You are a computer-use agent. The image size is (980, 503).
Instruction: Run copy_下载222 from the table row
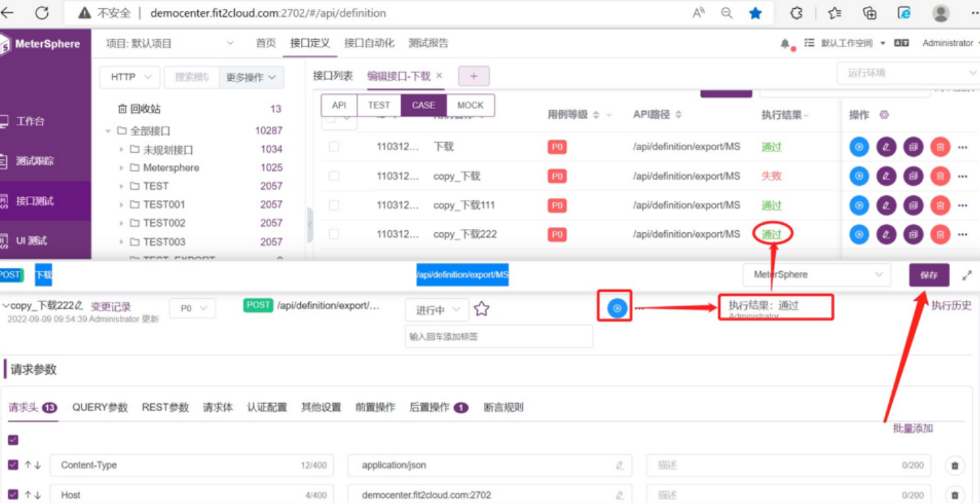click(x=859, y=234)
